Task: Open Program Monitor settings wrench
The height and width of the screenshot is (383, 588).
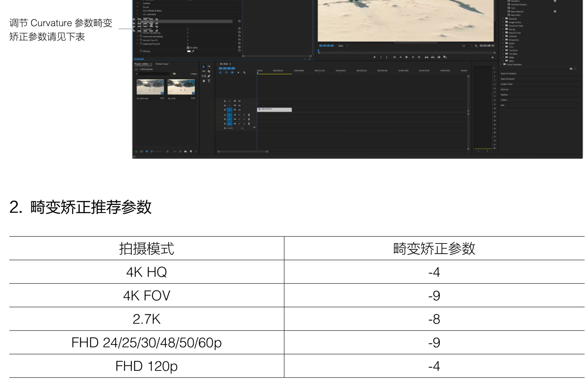Action: [x=476, y=46]
